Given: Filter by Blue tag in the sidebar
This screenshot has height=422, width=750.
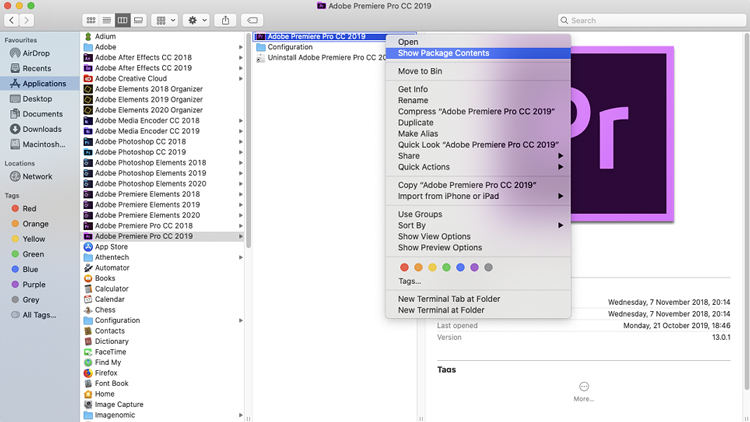Looking at the screenshot, I should [x=30, y=269].
